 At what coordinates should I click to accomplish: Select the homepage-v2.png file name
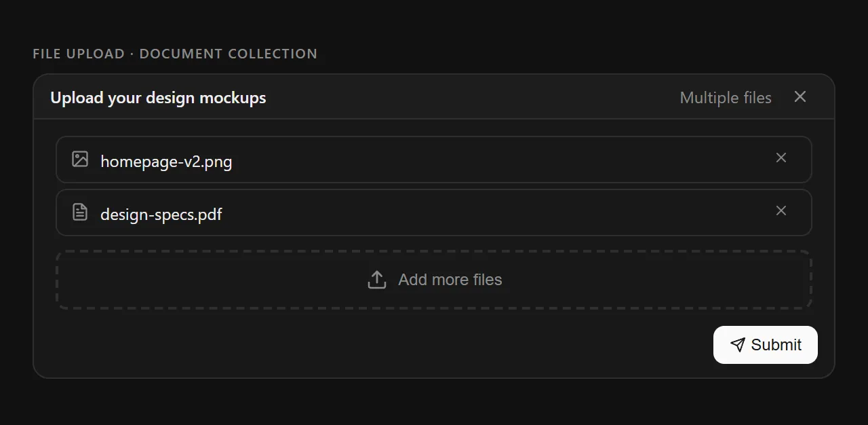[x=166, y=162]
